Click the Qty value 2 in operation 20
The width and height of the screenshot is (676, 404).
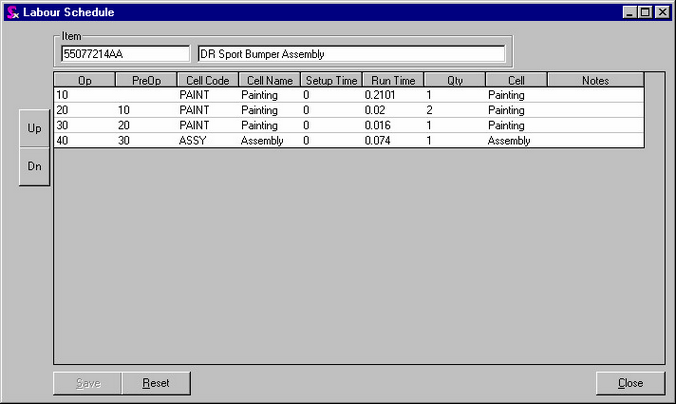tap(429, 110)
